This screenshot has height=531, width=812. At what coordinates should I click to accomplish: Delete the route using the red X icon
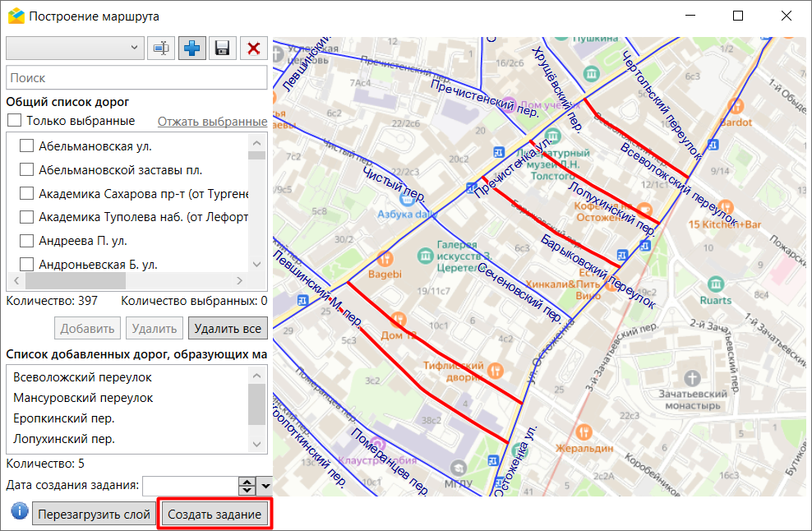click(253, 48)
